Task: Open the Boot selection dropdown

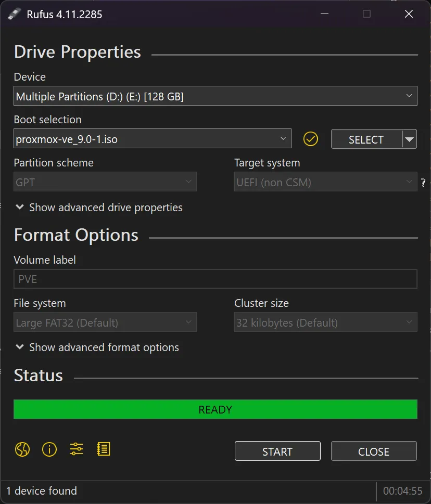Action: coord(152,139)
